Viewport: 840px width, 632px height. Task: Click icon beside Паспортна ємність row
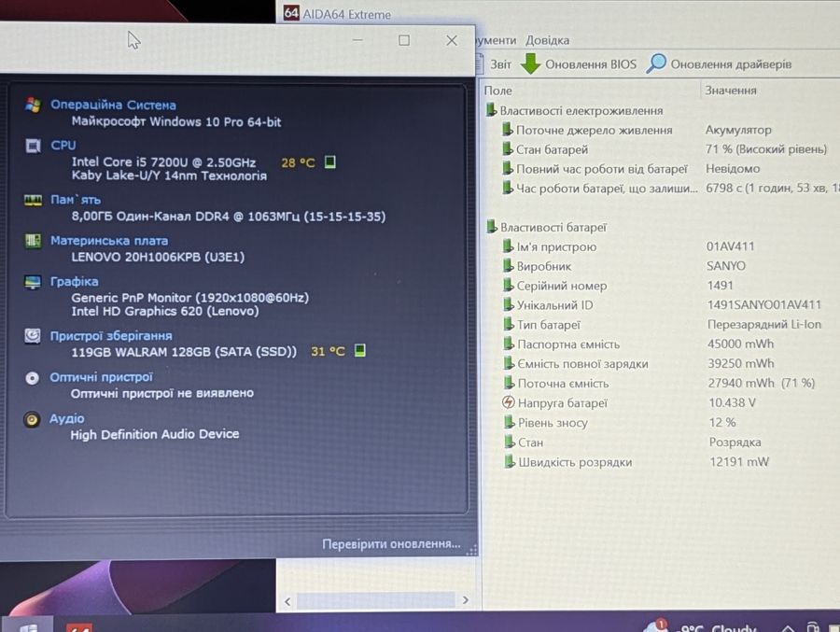tap(509, 344)
